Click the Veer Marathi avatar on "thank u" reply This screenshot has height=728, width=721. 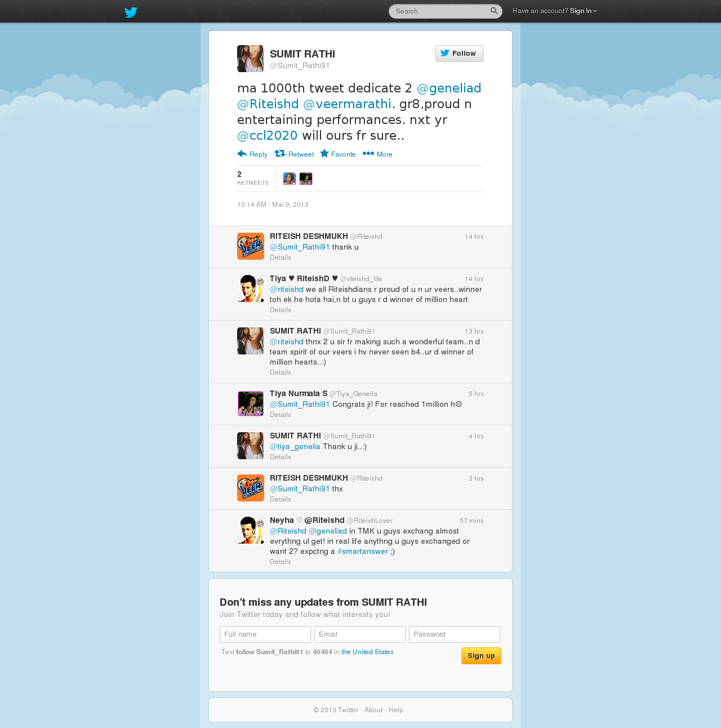click(x=251, y=246)
